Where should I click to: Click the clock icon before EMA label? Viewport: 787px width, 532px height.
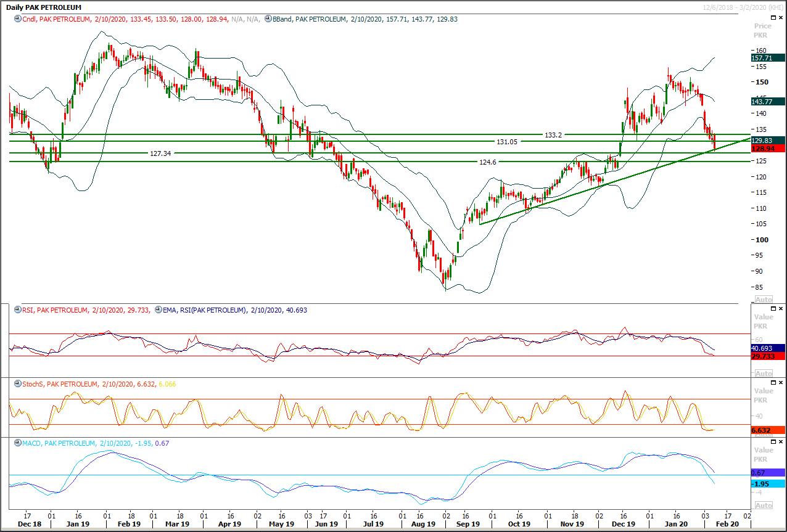[x=159, y=310]
